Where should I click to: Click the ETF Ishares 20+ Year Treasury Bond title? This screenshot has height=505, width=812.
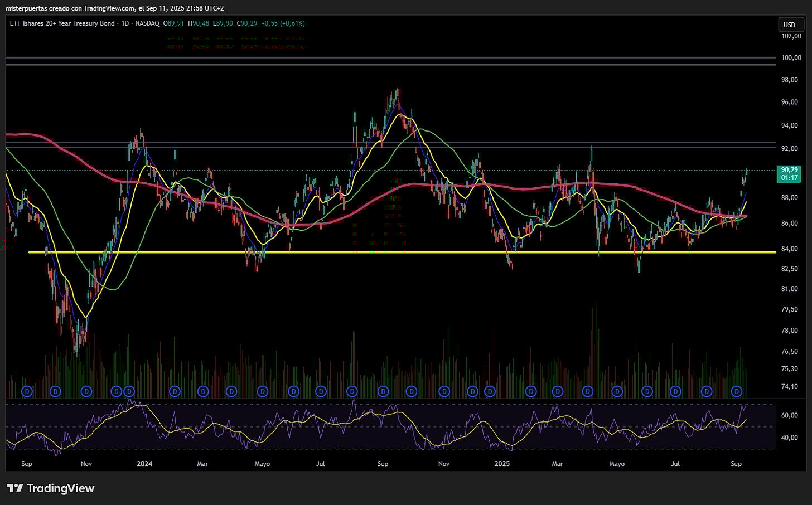(x=62, y=23)
